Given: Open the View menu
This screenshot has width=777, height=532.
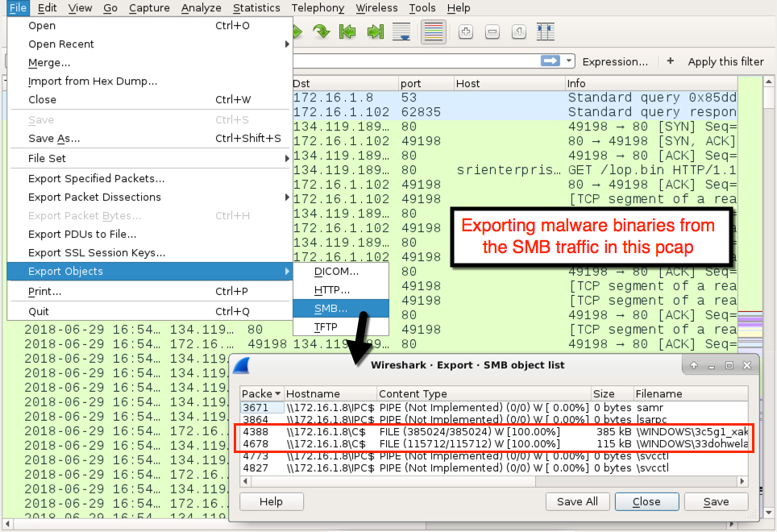Looking at the screenshot, I should tap(81, 8).
